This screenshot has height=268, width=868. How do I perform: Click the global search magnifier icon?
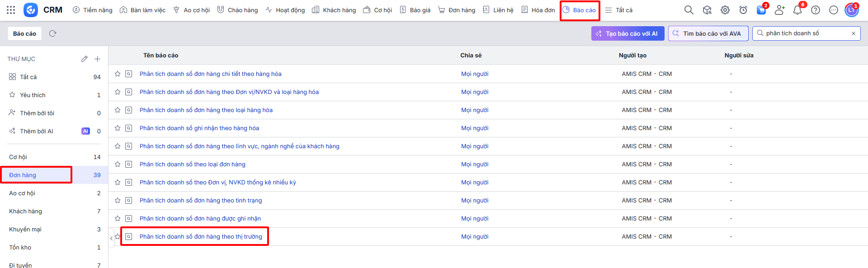pyautogui.click(x=689, y=10)
